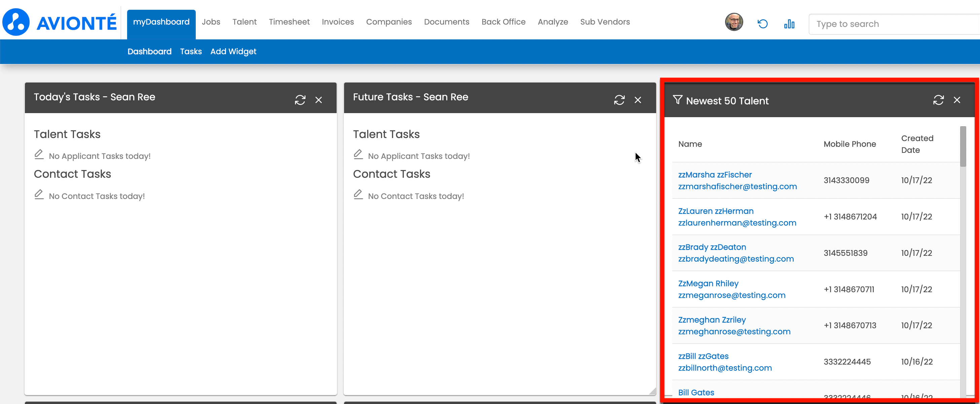Open the bar chart analytics icon
This screenshot has height=404, width=980.
[x=789, y=24]
